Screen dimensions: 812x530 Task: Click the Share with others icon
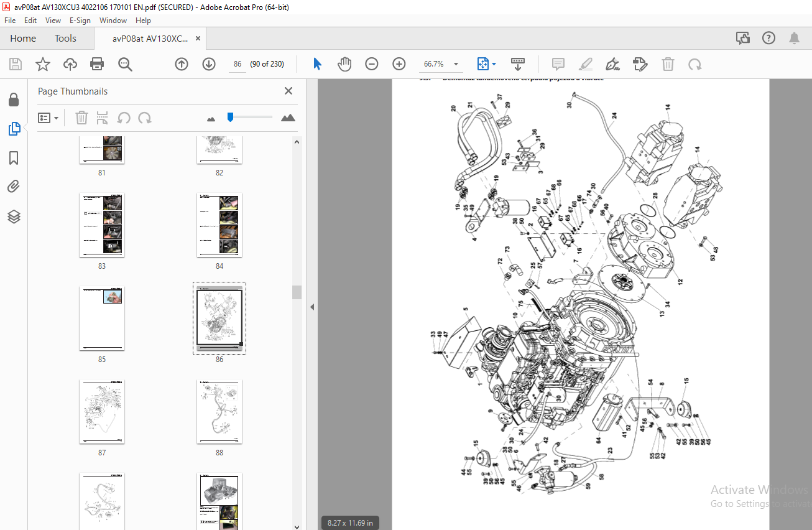[743, 39]
